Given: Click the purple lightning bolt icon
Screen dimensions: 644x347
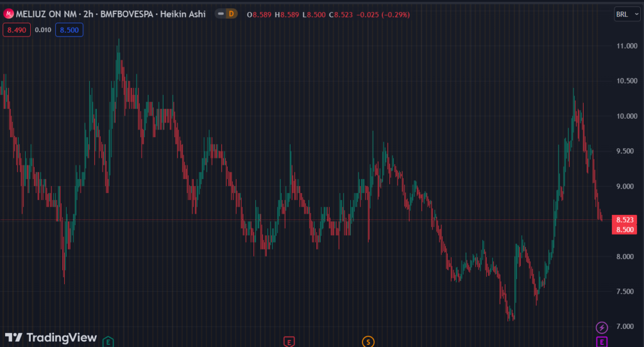Looking at the screenshot, I should point(602,328).
